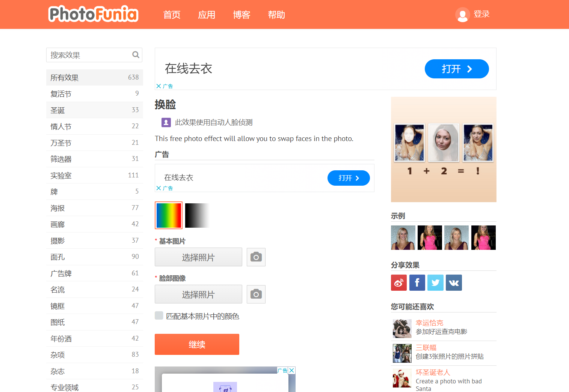Screen dimensions: 569x392
Task: Share effect on Weibo
Action: (x=398, y=283)
